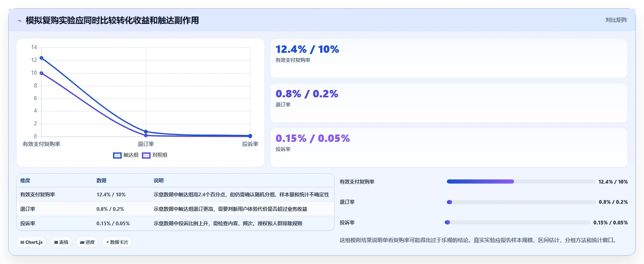
Task: Click the lightning icon beside the panel title
Action: (x=19, y=20)
